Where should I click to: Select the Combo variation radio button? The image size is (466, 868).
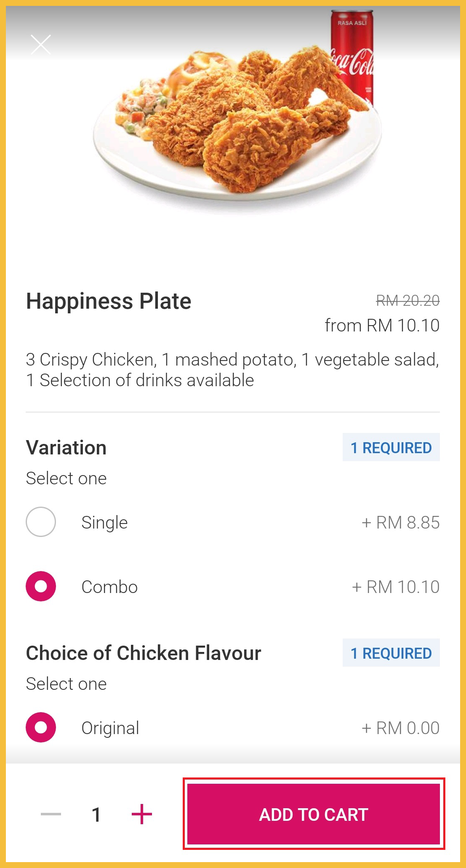(x=41, y=586)
